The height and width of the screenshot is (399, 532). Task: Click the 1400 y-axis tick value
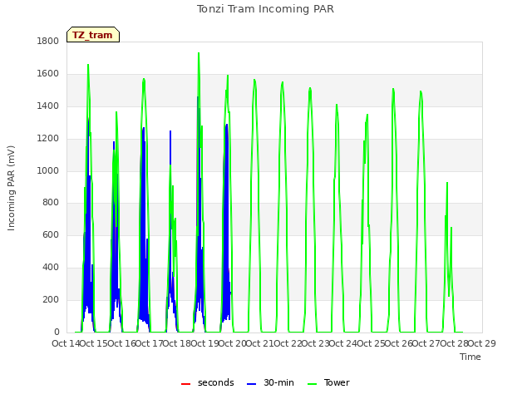(48, 106)
